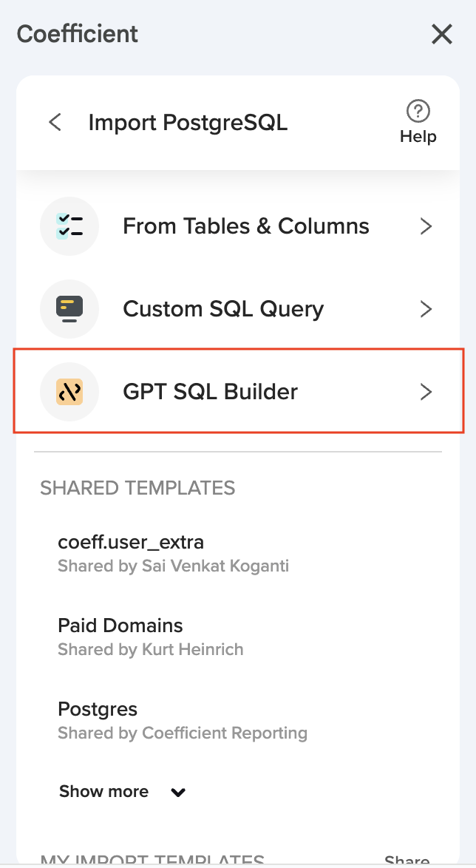
Task: Close the Coefficient sidebar panel
Action: click(442, 34)
